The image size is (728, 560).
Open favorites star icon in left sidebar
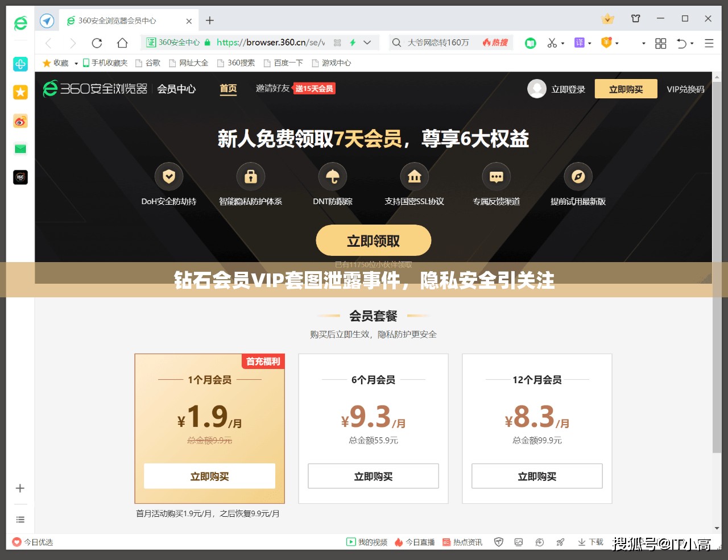click(x=20, y=92)
